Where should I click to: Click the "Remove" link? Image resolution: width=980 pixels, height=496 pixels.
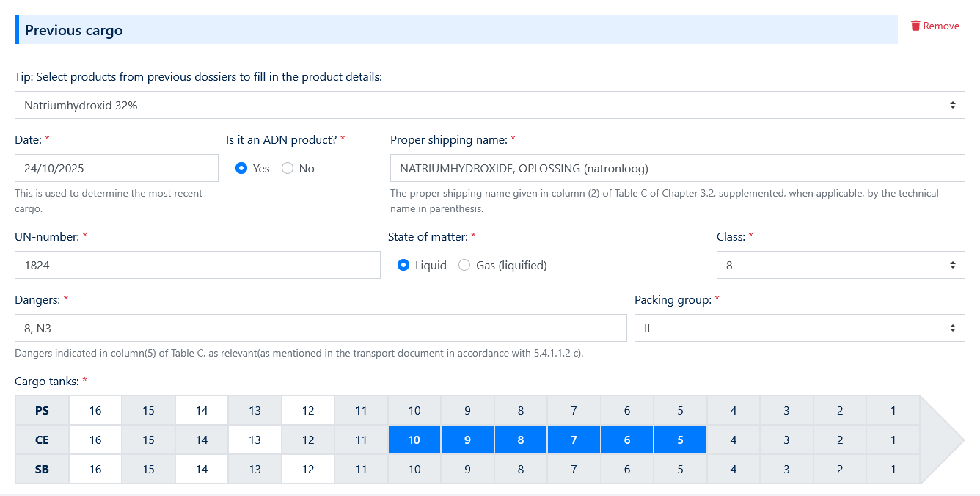pos(942,25)
